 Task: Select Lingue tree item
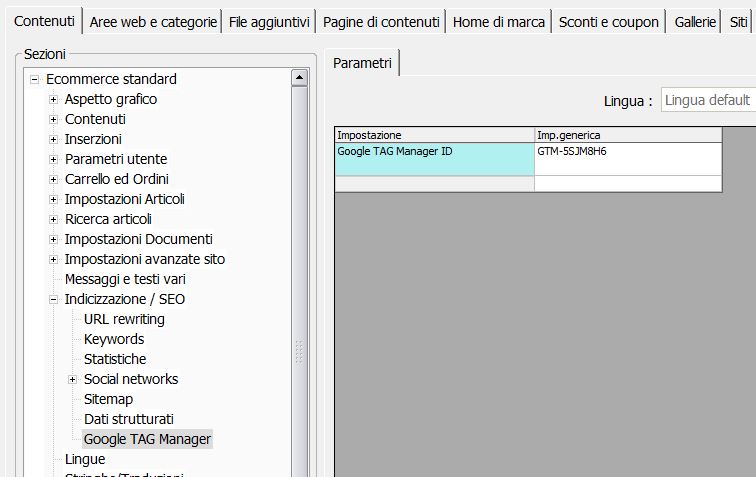pyautogui.click(x=85, y=460)
